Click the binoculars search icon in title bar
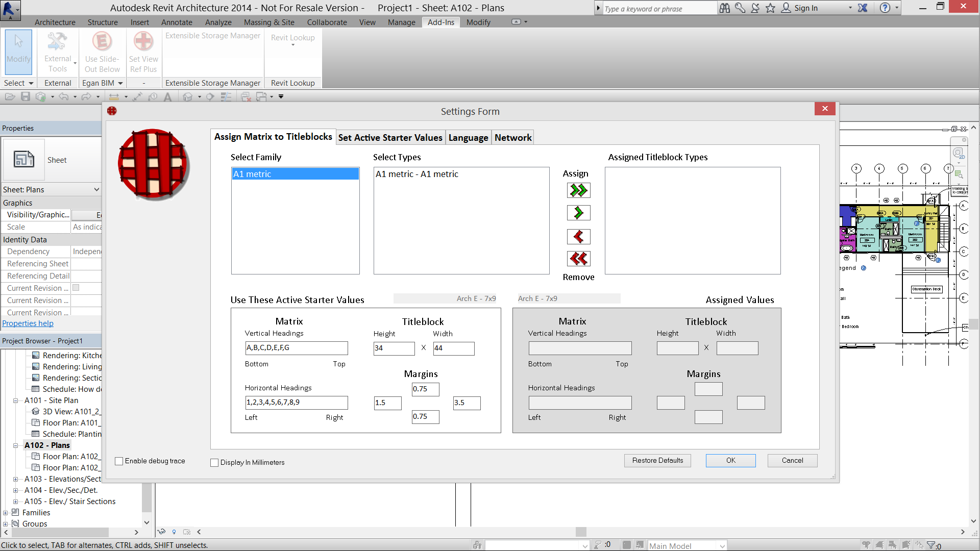 point(724,8)
